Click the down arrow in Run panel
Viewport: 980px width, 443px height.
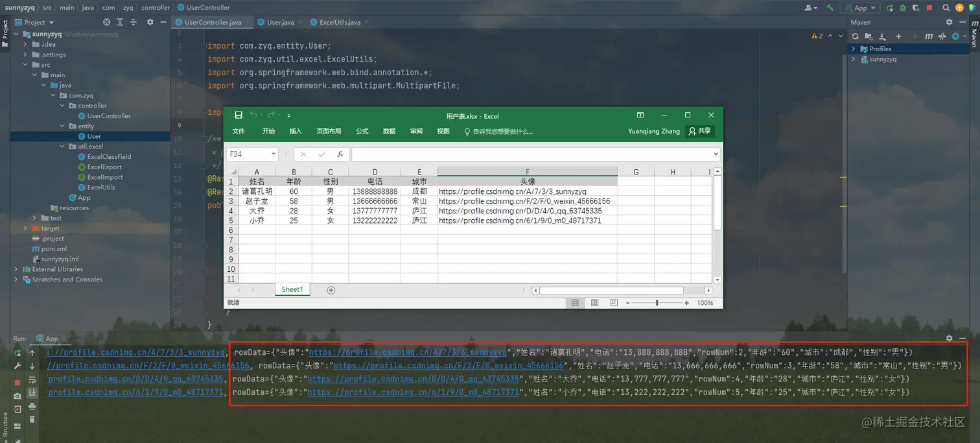pos(32,366)
